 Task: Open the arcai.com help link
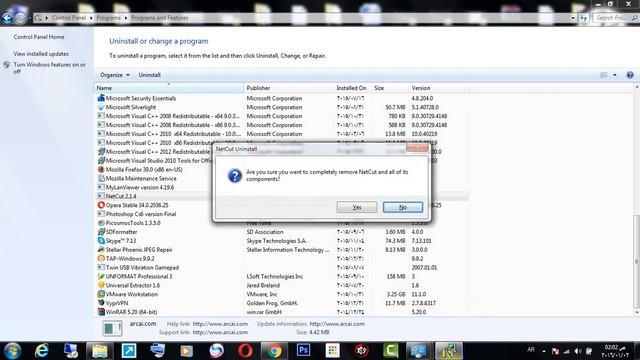click(x=220, y=324)
